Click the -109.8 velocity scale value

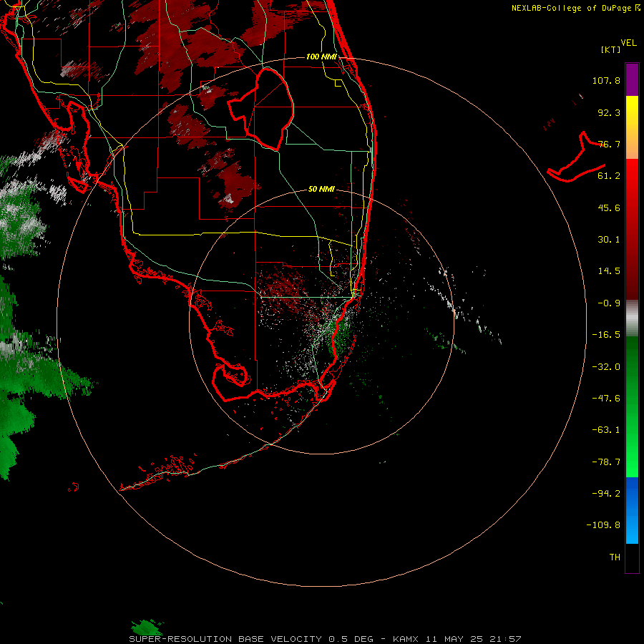[603, 525]
